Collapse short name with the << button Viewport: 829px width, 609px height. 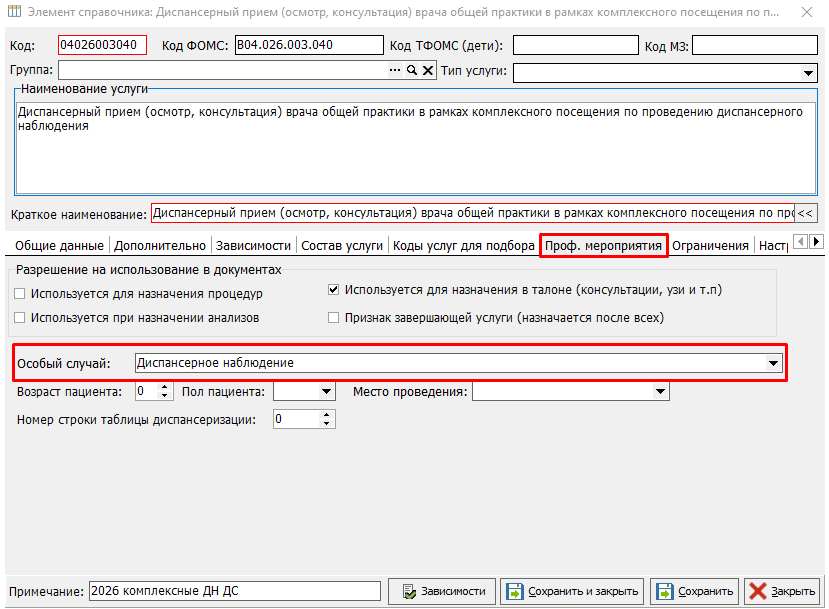[x=806, y=214]
